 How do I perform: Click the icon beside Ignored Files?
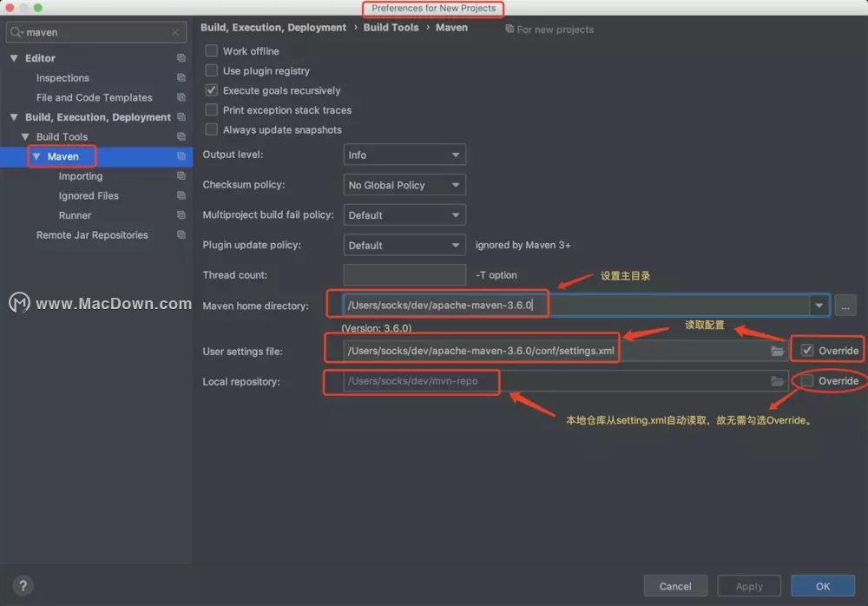[x=181, y=195]
